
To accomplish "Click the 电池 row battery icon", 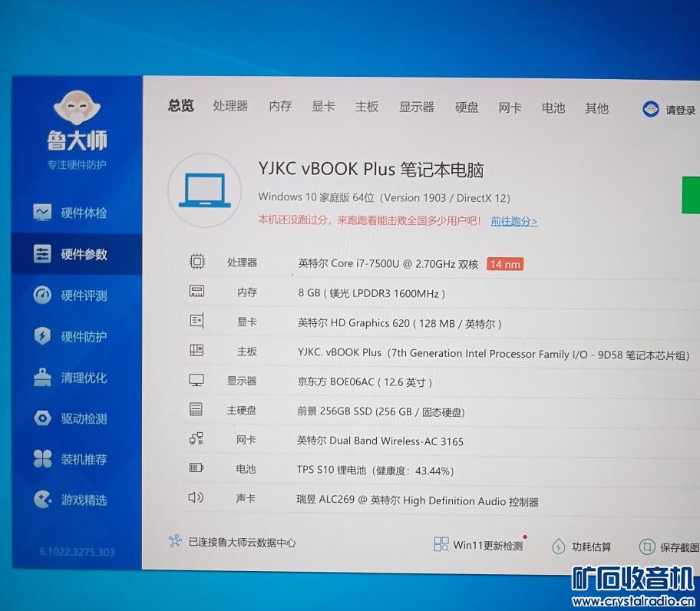I will (196, 467).
